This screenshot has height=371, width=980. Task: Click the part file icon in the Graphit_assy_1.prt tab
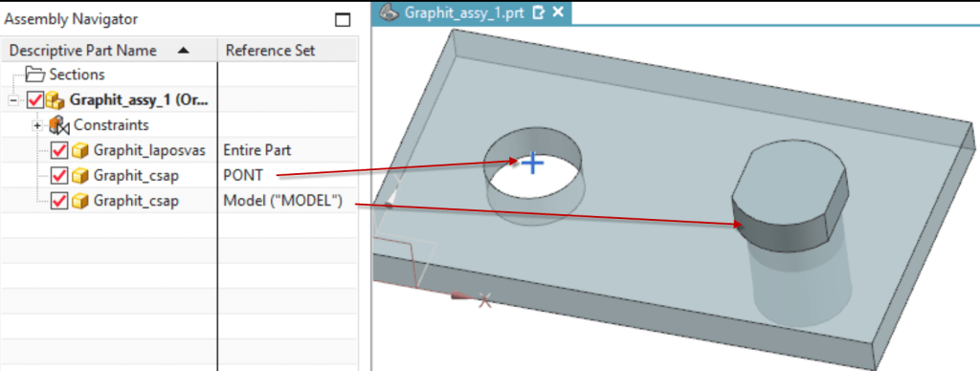390,11
